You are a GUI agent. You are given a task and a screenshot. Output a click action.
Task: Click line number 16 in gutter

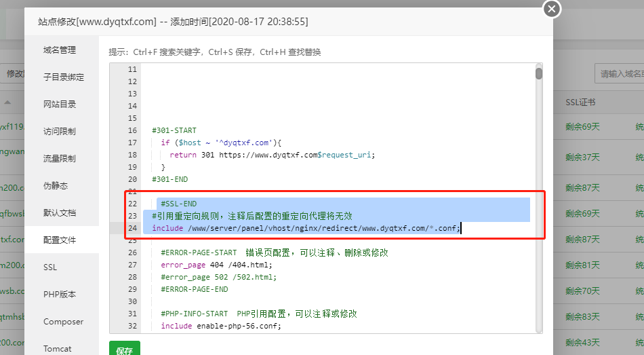(132, 130)
